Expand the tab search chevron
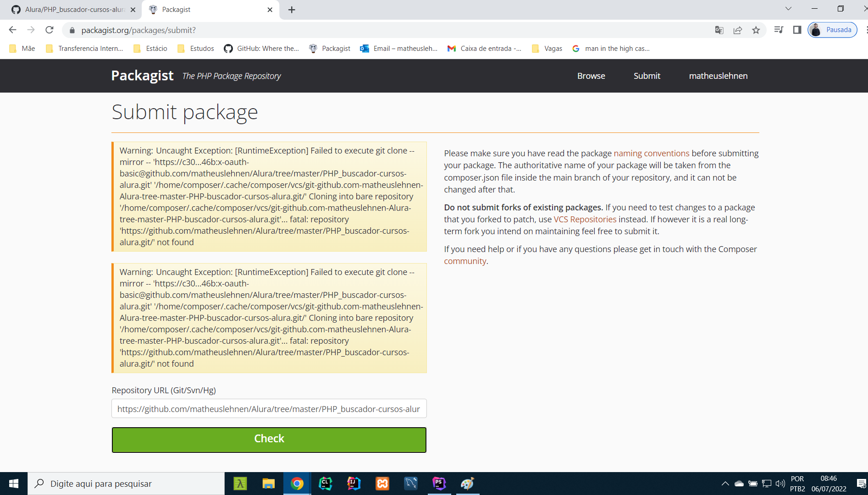This screenshot has width=868, height=495. 788,9
